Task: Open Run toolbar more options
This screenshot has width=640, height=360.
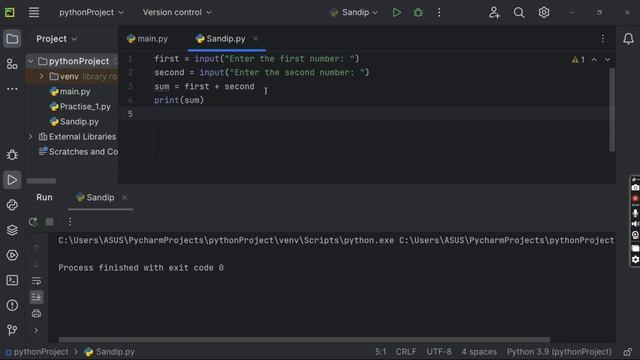Action: (x=70, y=222)
